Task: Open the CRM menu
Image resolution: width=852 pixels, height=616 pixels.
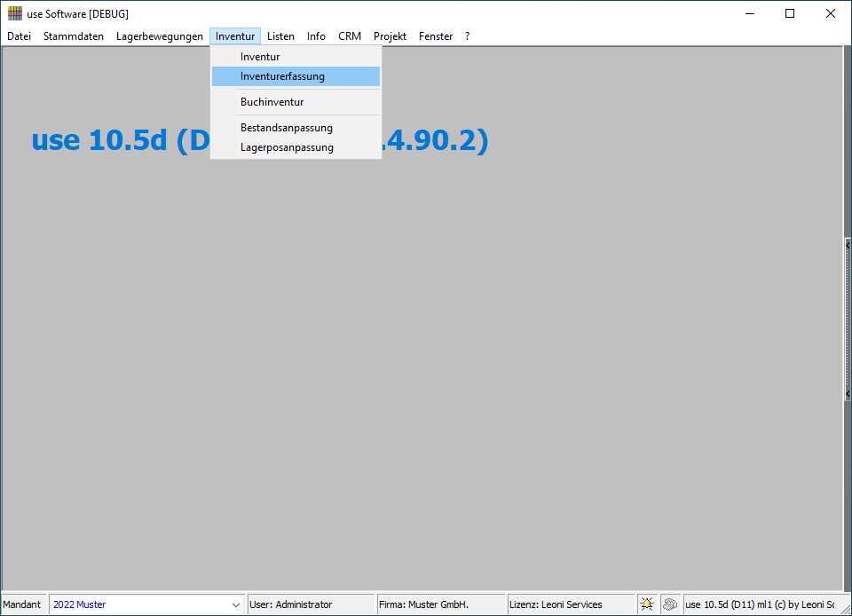Action: pos(350,36)
